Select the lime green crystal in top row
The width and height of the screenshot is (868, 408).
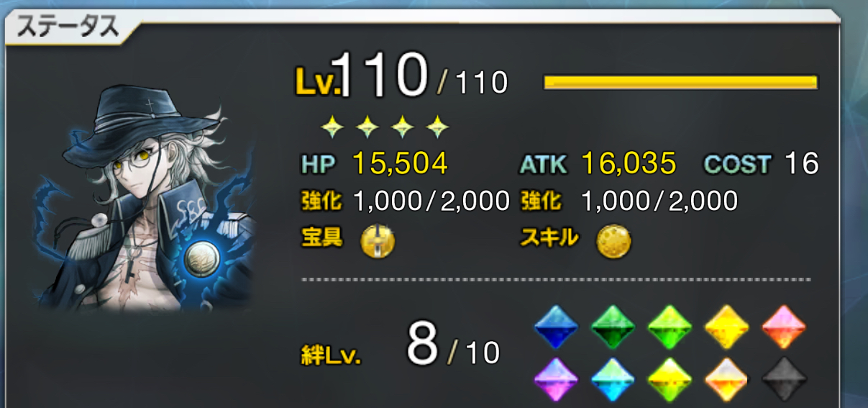pos(670,327)
